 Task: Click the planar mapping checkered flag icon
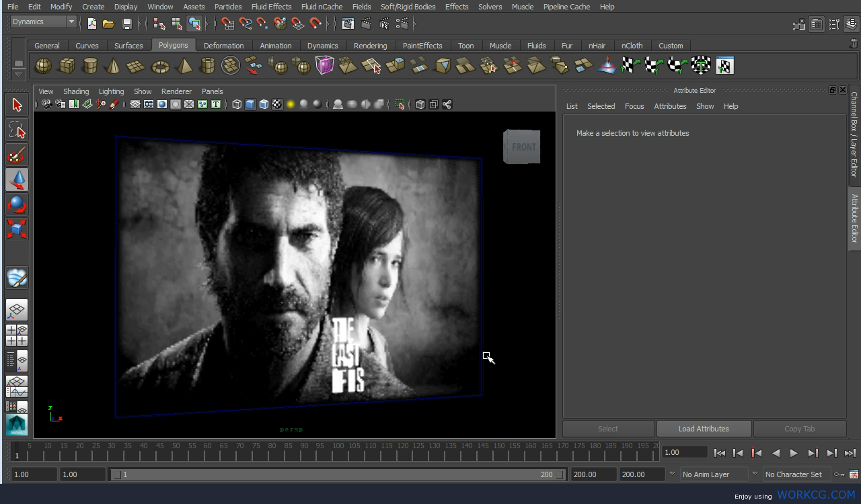630,66
